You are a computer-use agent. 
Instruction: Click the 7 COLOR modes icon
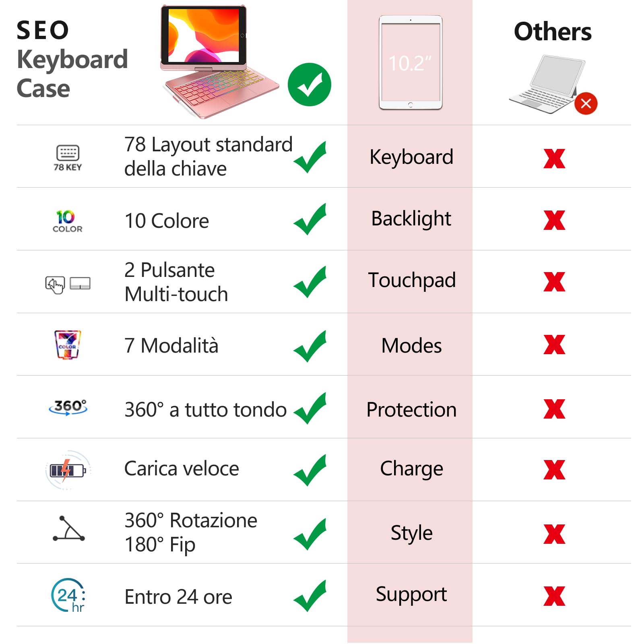click(67, 345)
